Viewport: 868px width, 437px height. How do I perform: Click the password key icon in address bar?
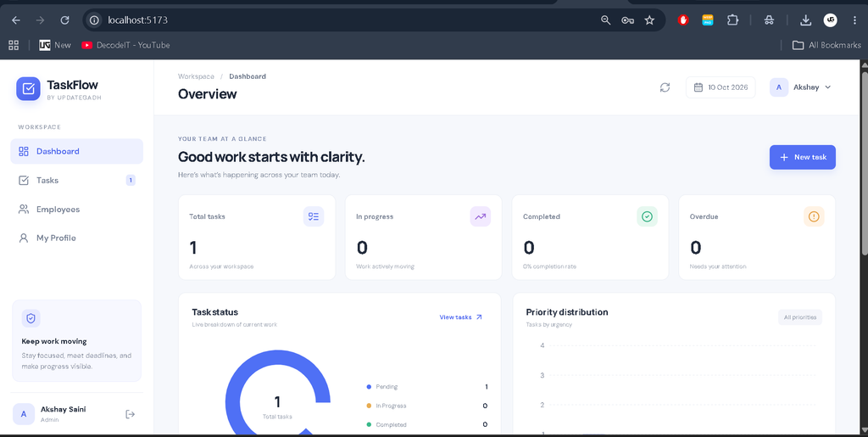point(627,20)
